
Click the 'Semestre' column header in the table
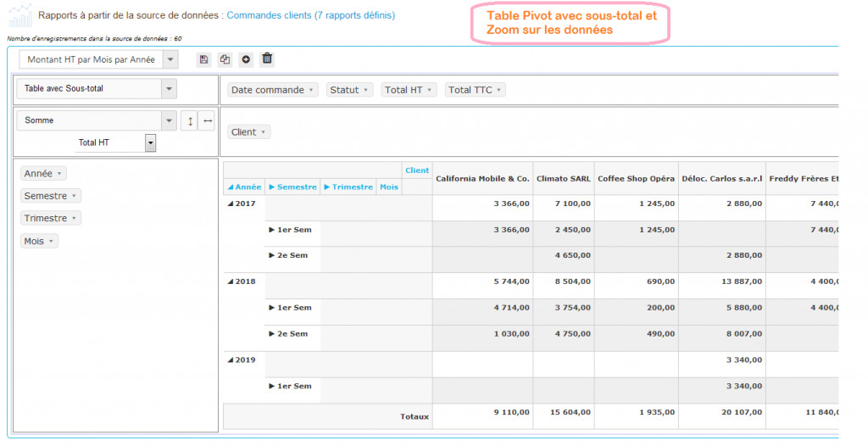click(292, 187)
